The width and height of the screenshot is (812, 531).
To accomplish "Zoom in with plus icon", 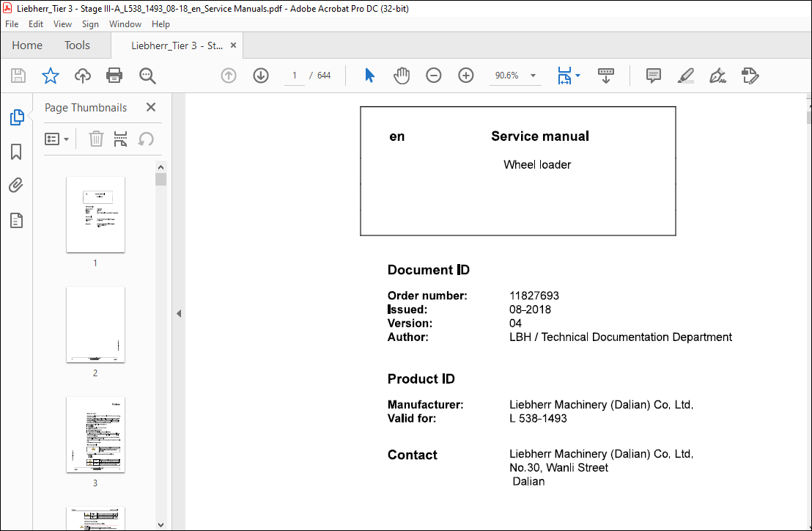I will click(465, 76).
